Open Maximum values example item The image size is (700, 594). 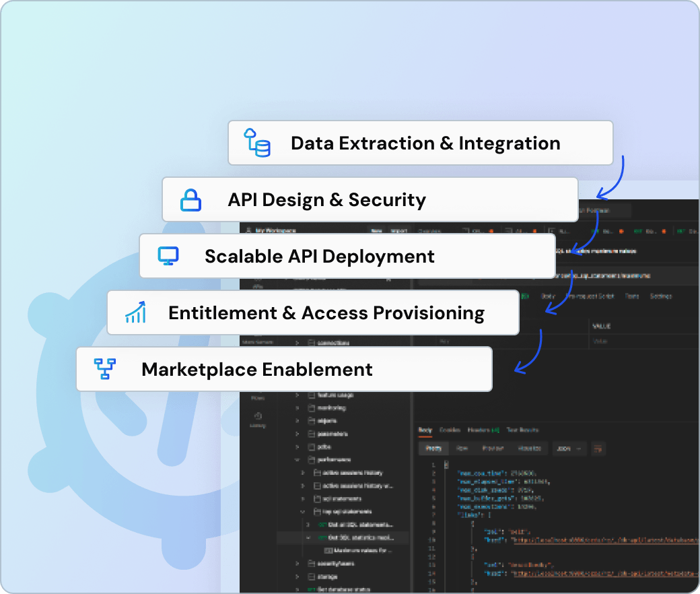(358, 551)
